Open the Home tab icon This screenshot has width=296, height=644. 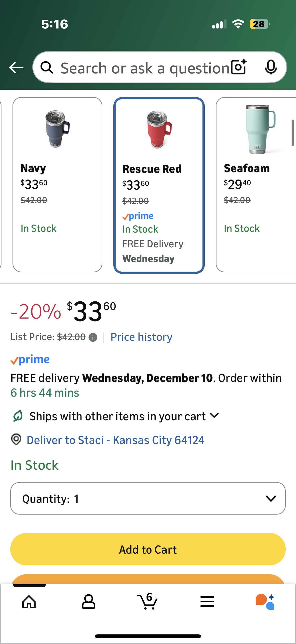(x=29, y=602)
